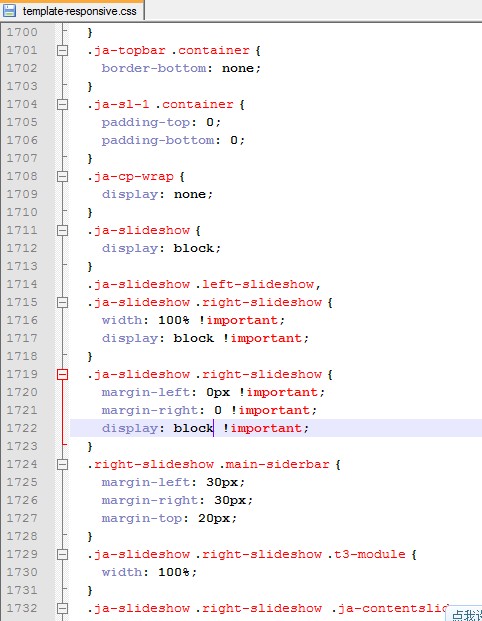Click the Chinese popup button at bottom right
The image size is (482, 621).
(x=465, y=614)
